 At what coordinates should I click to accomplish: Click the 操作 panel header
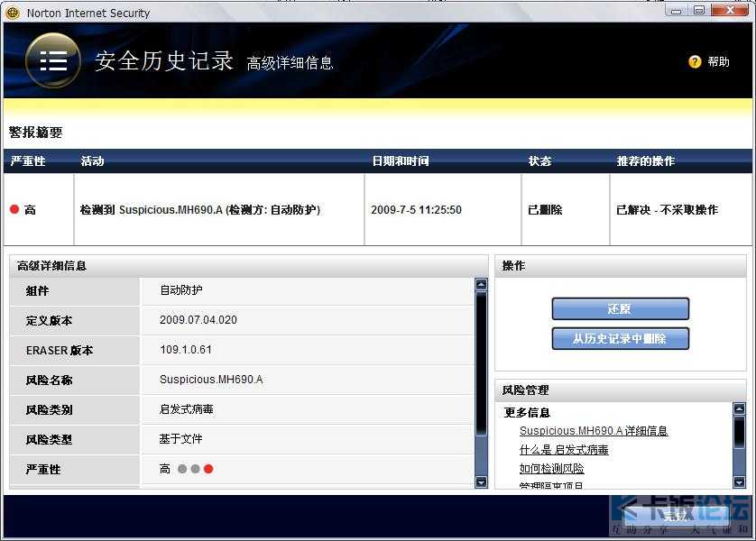tap(621, 266)
